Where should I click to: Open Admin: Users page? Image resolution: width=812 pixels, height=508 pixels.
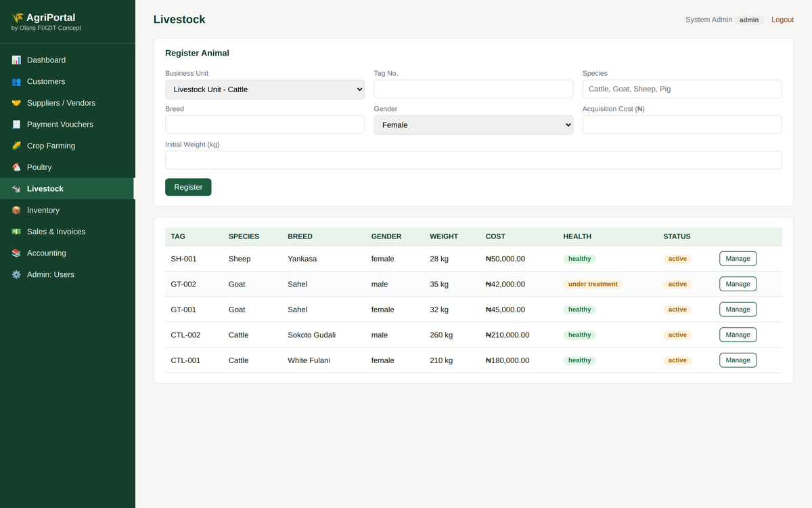pyautogui.click(x=68, y=274)
